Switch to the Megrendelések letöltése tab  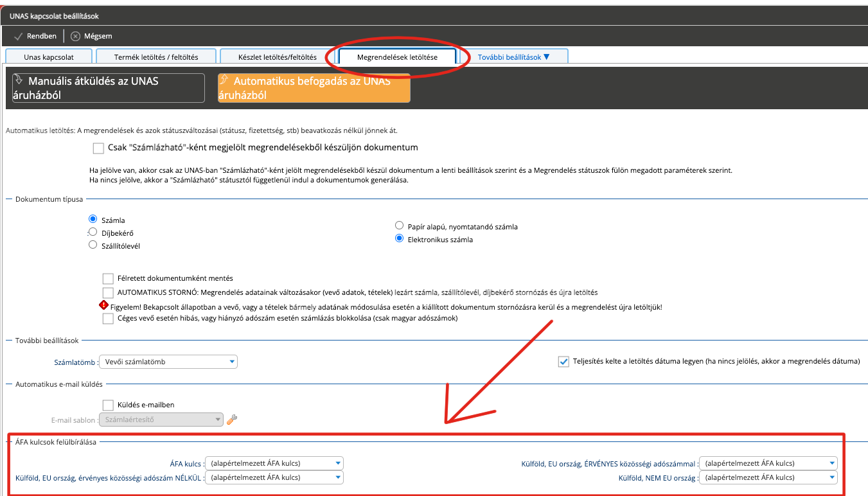point(397,57)
